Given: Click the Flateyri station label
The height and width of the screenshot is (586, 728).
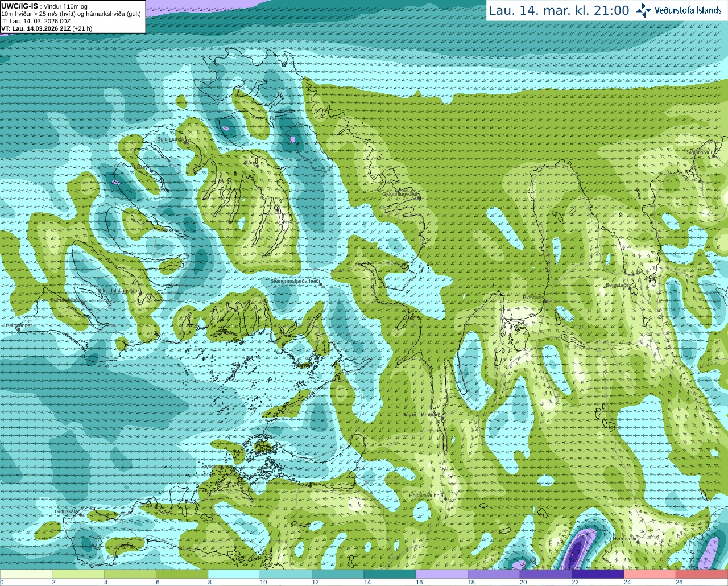Looking at the screenshot, I should pos(142,167).
